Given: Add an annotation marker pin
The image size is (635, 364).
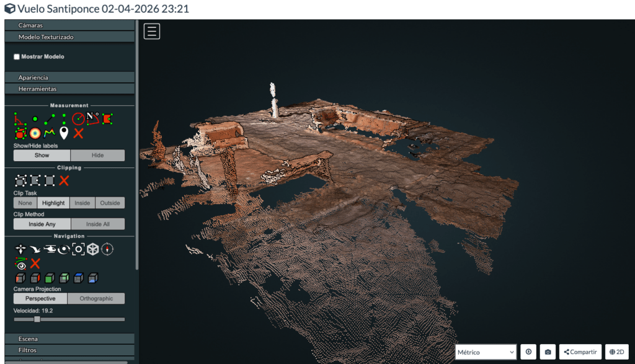Looking at the screenshot, I should point(64,133).
